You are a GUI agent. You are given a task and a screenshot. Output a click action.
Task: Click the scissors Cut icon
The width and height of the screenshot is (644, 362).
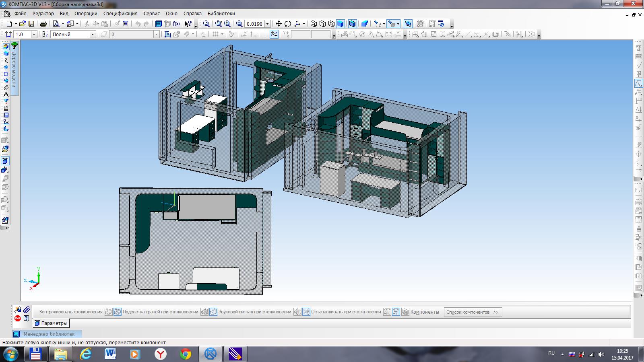click(x=87, y=24)
